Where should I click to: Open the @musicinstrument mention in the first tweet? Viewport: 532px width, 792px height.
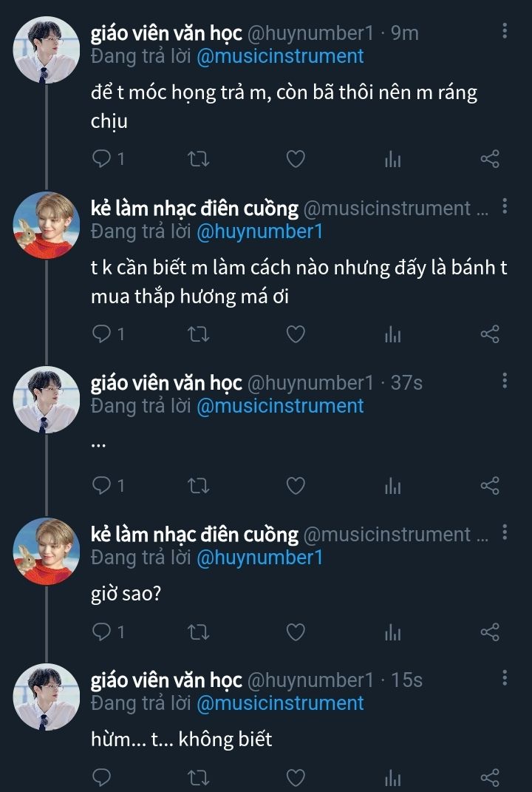coord(280,56)
